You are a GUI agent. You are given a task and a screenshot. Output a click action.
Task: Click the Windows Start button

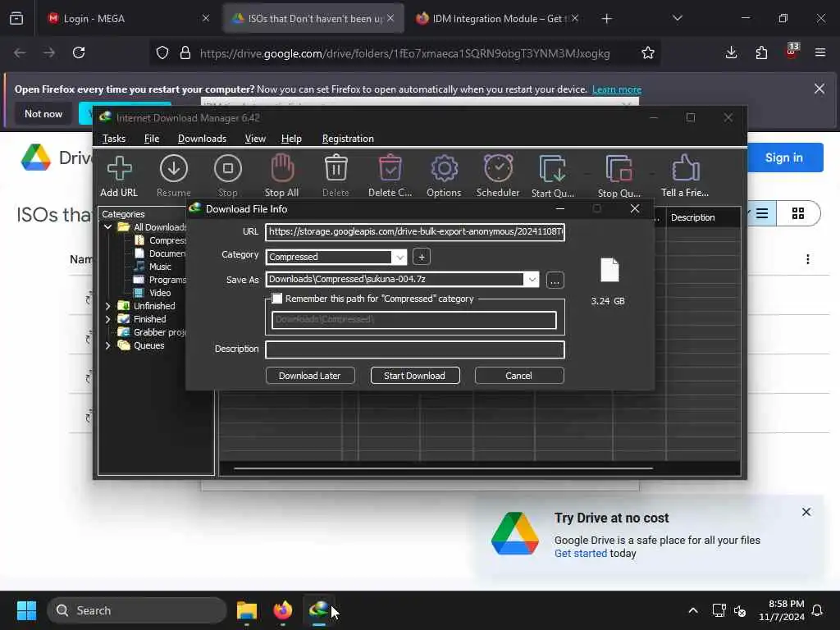pos(26,610)
